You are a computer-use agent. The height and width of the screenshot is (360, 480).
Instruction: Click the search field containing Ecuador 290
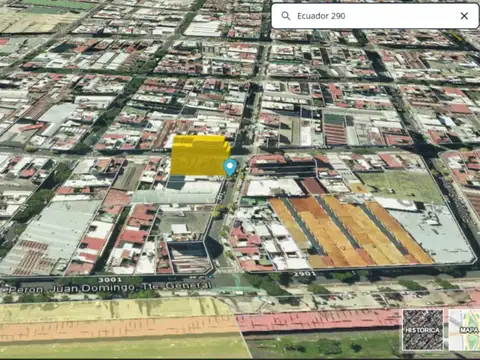tap(375, 16)
